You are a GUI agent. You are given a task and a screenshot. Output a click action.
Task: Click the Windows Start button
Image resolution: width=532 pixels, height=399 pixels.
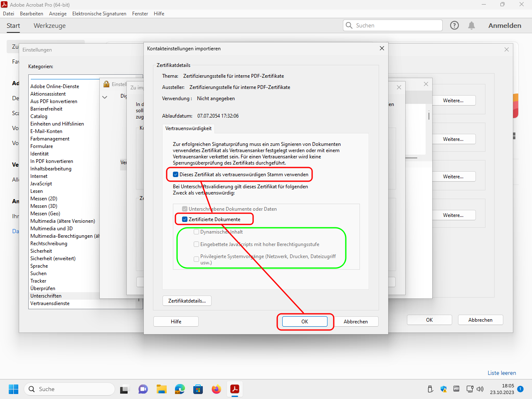click(13, 389)
